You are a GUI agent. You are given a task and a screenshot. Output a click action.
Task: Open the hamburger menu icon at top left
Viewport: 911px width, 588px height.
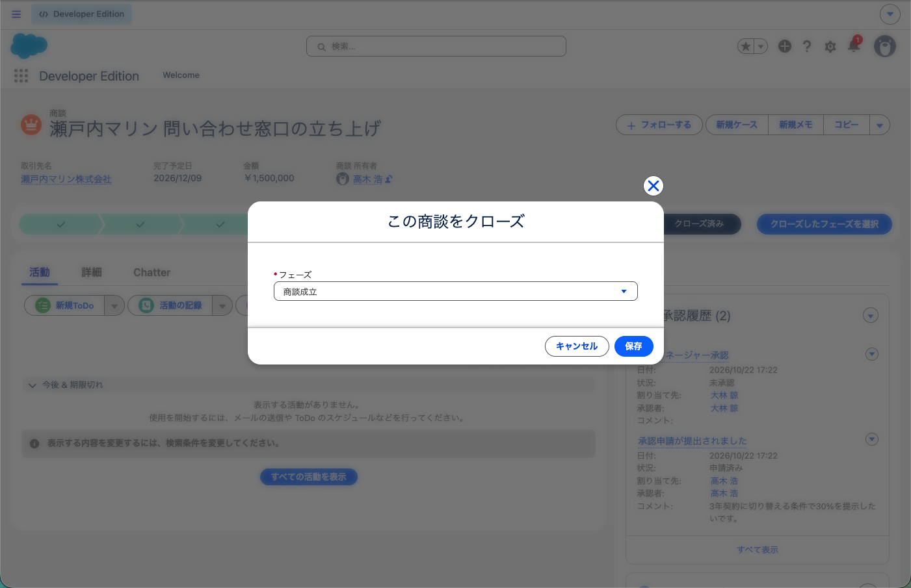point(16,14)
